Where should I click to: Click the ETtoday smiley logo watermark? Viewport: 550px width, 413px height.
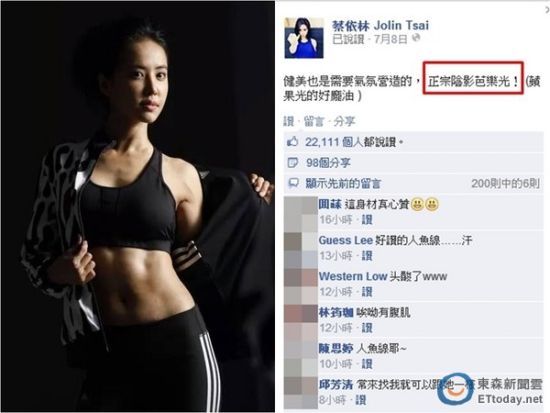point(455,389)
